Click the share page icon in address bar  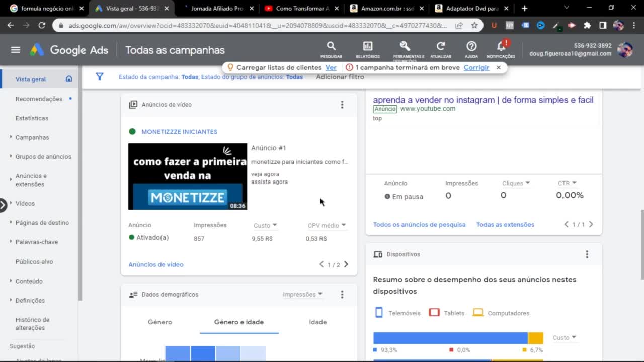[459, 25]
